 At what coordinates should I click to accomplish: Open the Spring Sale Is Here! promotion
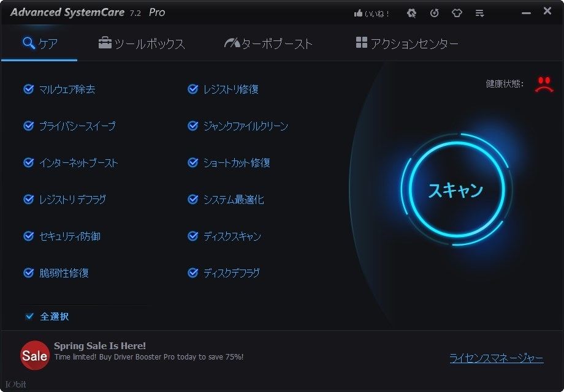point(100,345)
